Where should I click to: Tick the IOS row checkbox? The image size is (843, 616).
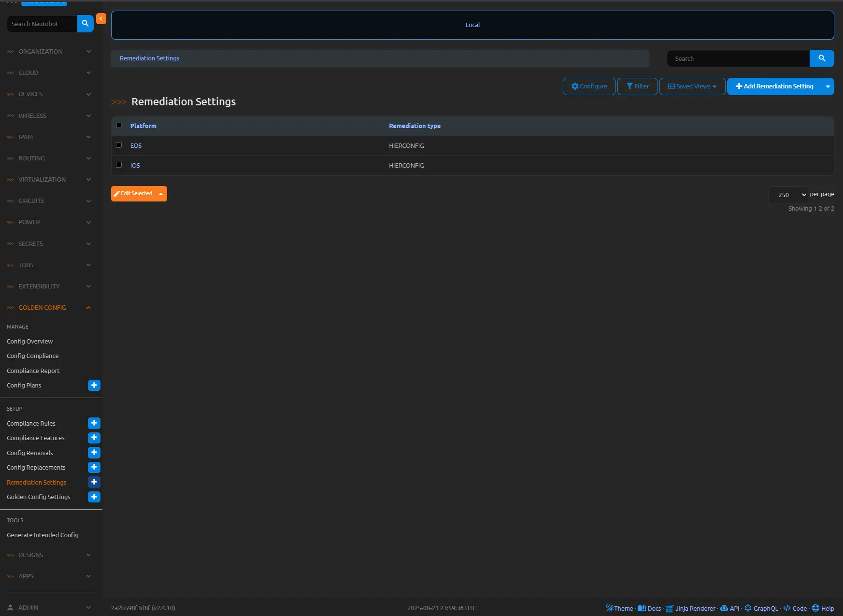point(119,165)
